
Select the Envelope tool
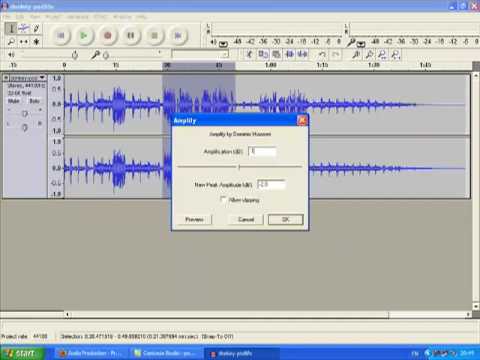point(24,28)
